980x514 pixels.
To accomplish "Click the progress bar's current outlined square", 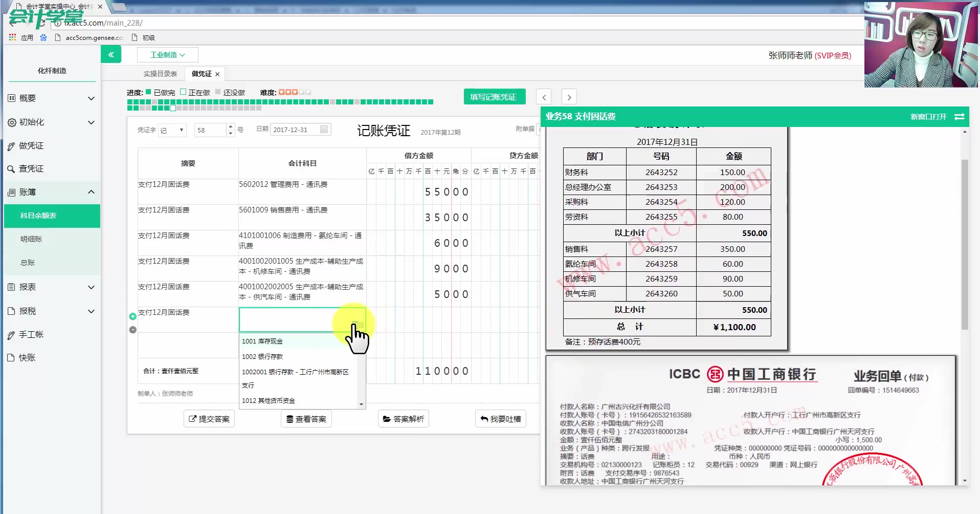I will pos(173,108).
